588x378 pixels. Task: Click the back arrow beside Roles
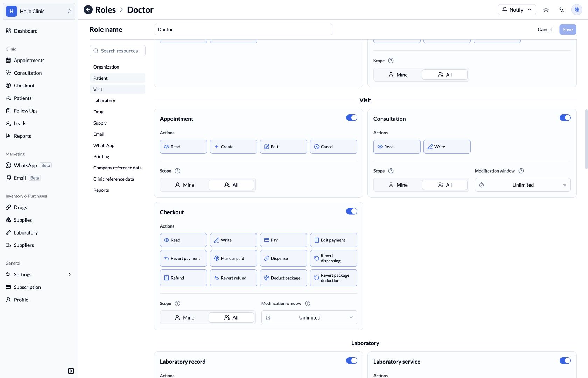coord(88,10)
